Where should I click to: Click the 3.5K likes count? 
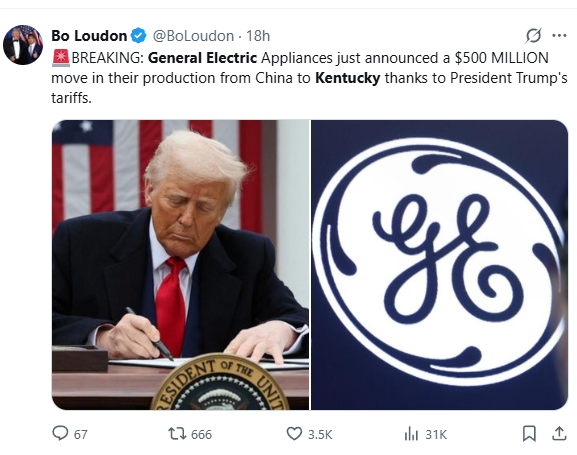pyautogui.click(x=320, y=434)
